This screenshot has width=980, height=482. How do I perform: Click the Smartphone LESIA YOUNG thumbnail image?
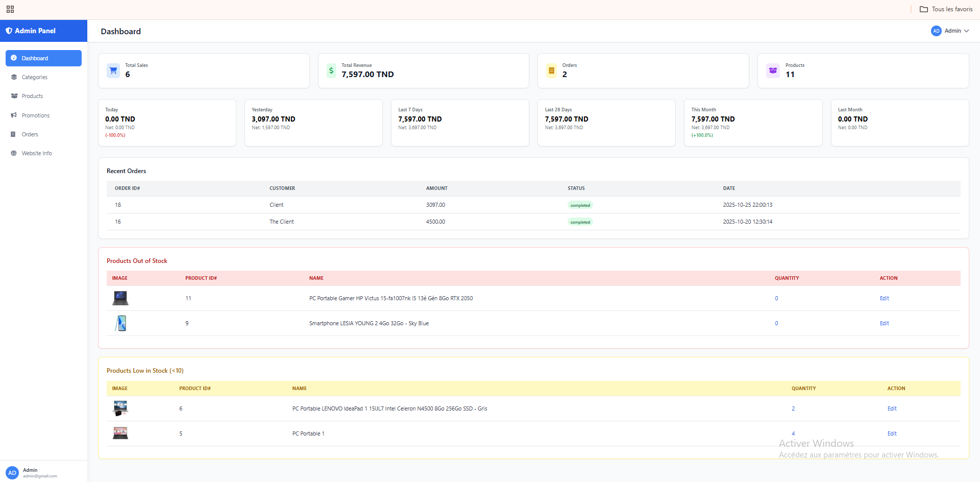click(120, 323)
